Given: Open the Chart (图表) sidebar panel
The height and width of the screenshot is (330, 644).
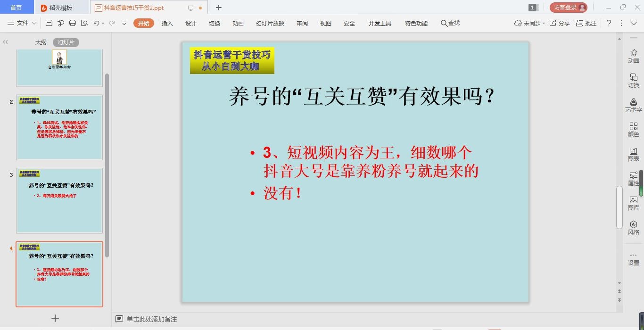Looking at the screenshot, I should pyautogui.click(x=633, y=154).
